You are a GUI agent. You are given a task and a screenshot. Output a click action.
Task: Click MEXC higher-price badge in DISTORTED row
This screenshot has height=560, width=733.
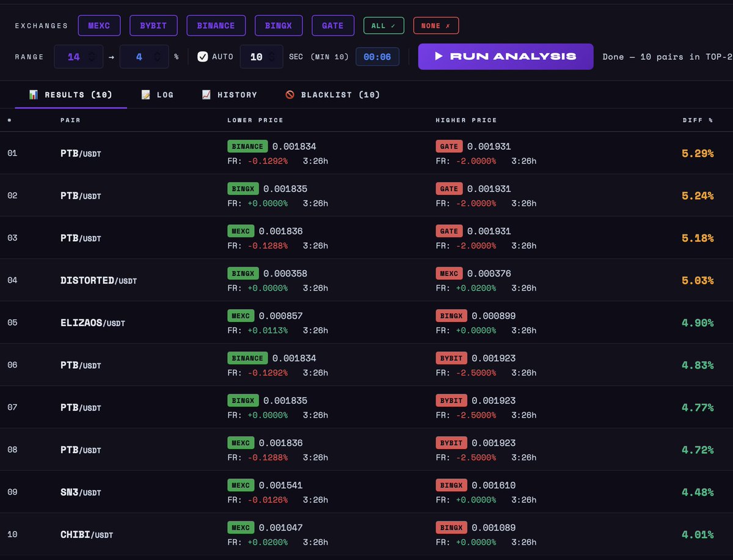449,274
